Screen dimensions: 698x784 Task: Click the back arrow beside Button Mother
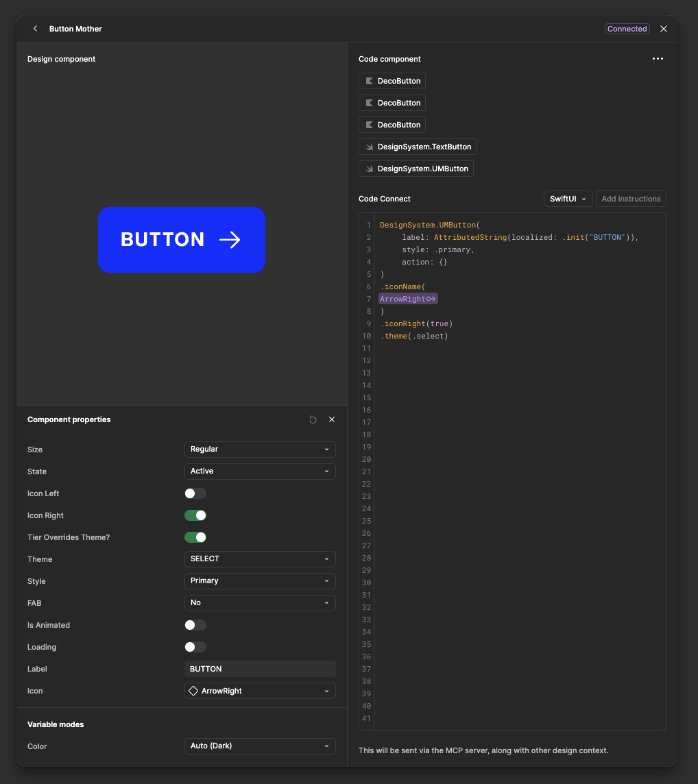(x=35, y=29)
